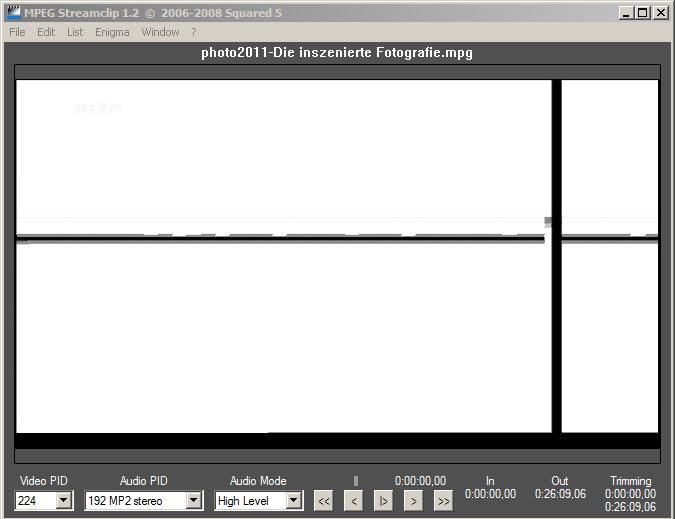Step forward one frame with > button
675x519 pixels.
coord(413,501)
